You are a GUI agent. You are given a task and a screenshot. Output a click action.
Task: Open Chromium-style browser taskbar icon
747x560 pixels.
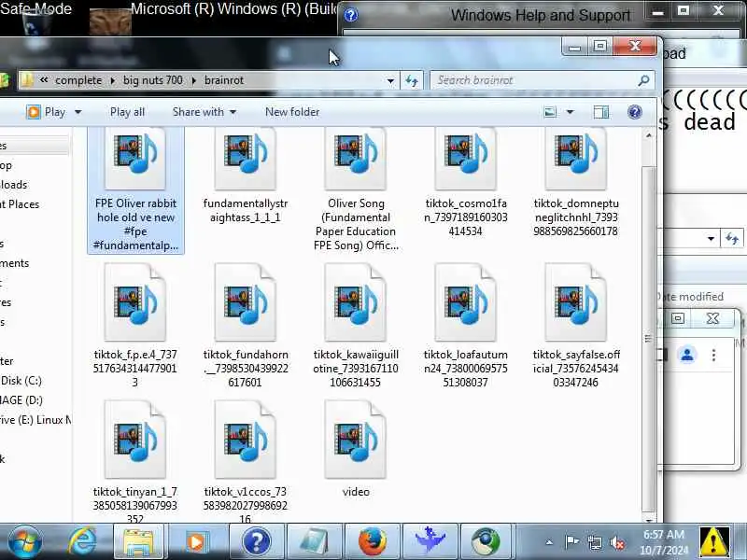(486, 542)
